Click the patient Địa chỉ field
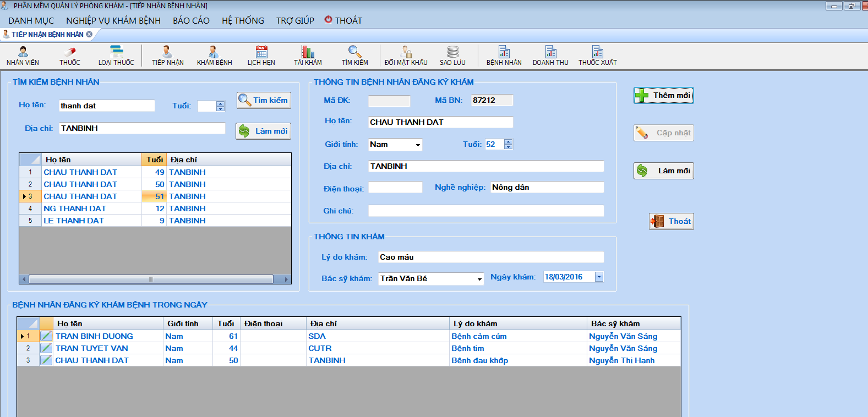868x417 pixels. (486, 166)
